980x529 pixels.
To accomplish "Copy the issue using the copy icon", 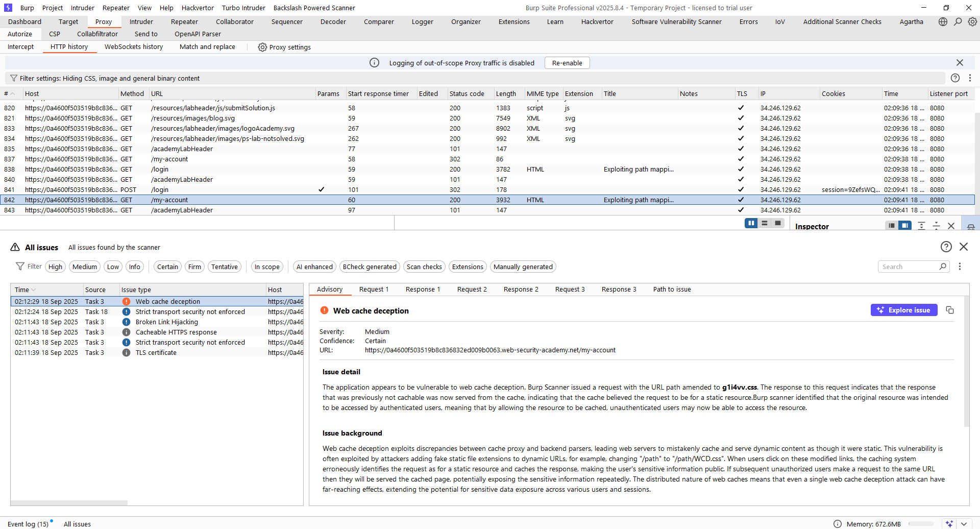I will pos(950,310).
